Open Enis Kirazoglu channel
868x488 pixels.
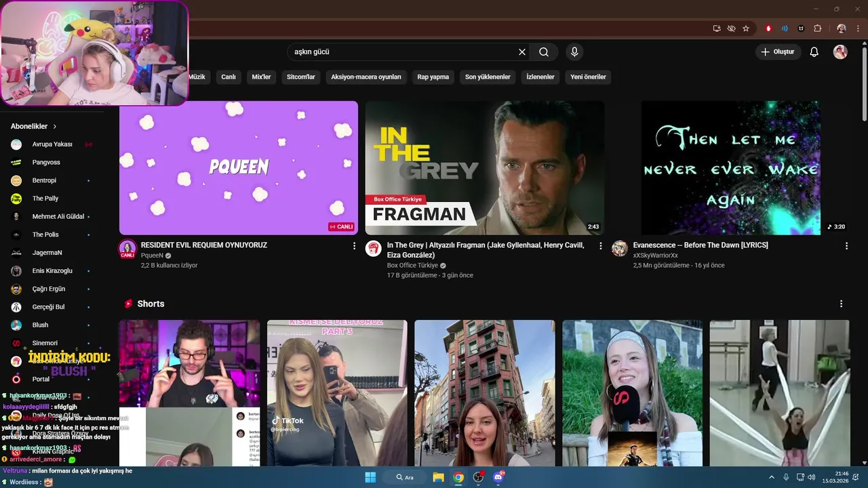[52, 271]
